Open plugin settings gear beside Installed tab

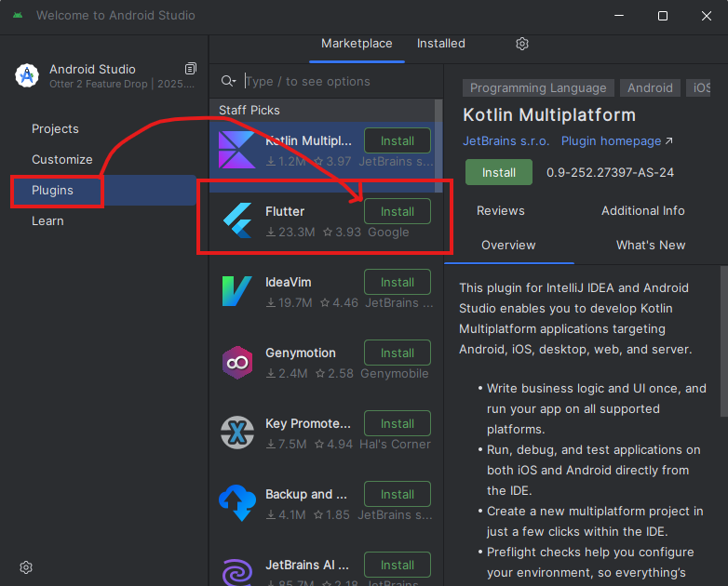pos(522,44)
